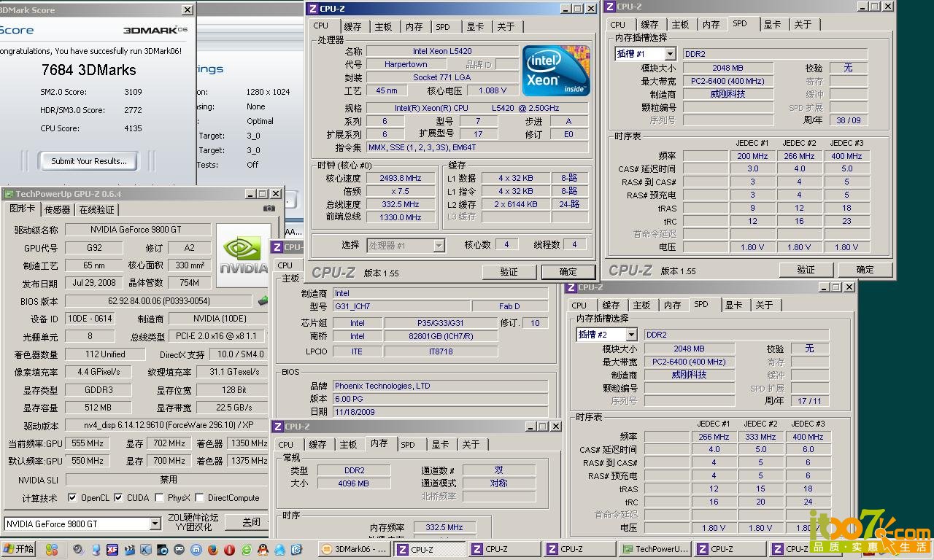Click the GPU-Z title bar icon
Viewport: 934px width, 560px height.
pyautogui.click(x=8, y=194)
